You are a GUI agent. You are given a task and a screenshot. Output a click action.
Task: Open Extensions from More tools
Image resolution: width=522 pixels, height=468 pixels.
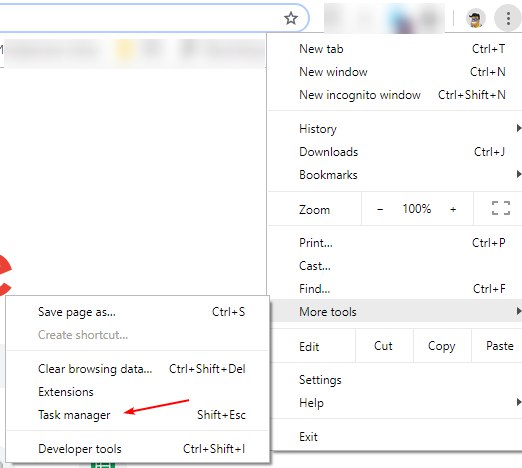click(x=137, y=392)
